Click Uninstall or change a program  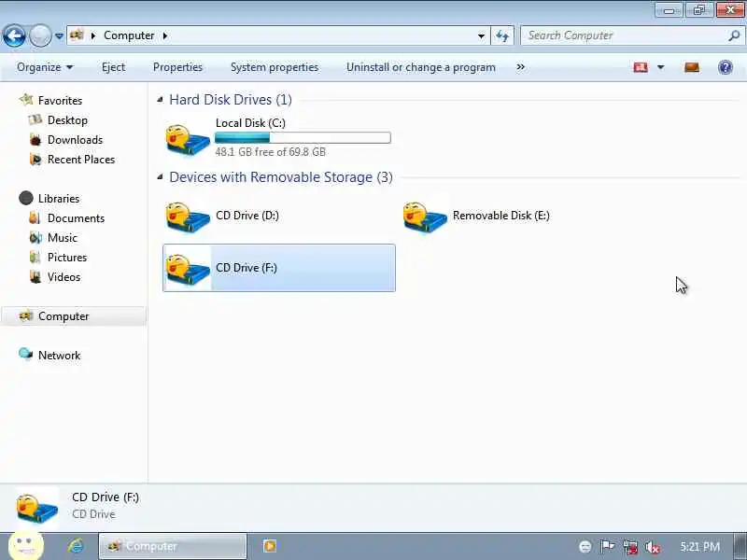(x=421, y=67)
